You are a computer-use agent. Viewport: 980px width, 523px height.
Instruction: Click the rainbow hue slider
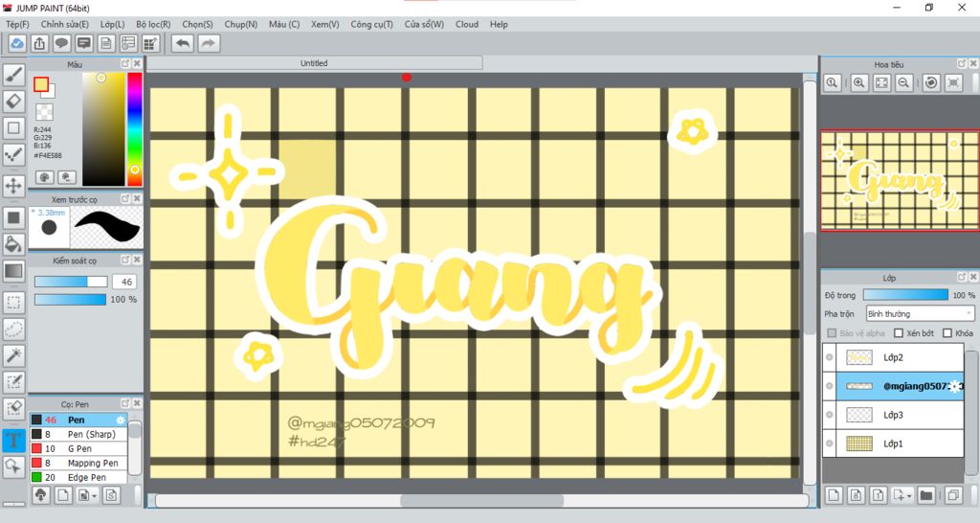[x=135, y=129]
